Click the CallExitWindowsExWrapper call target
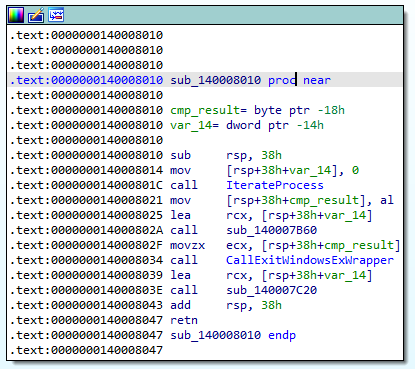Viewport: 415px width, 369px height. click(310, 260)
